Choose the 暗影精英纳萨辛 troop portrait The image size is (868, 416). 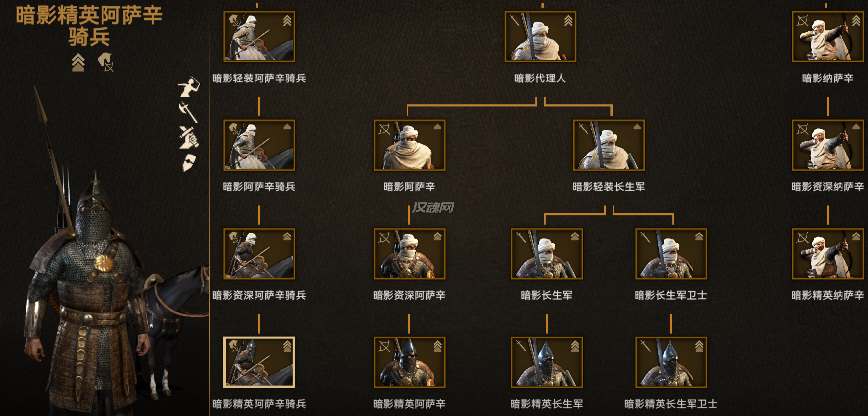828,254
